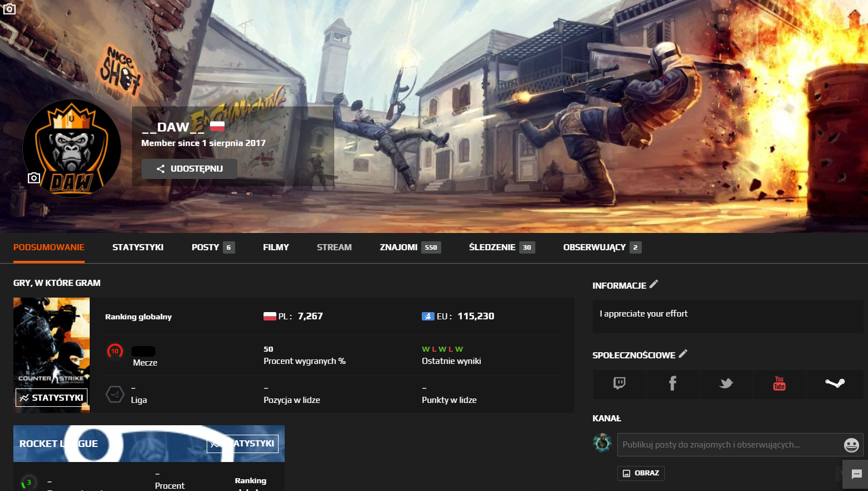
Task: Click the post input field in KANAŁ
Action: tap(730, 445)
